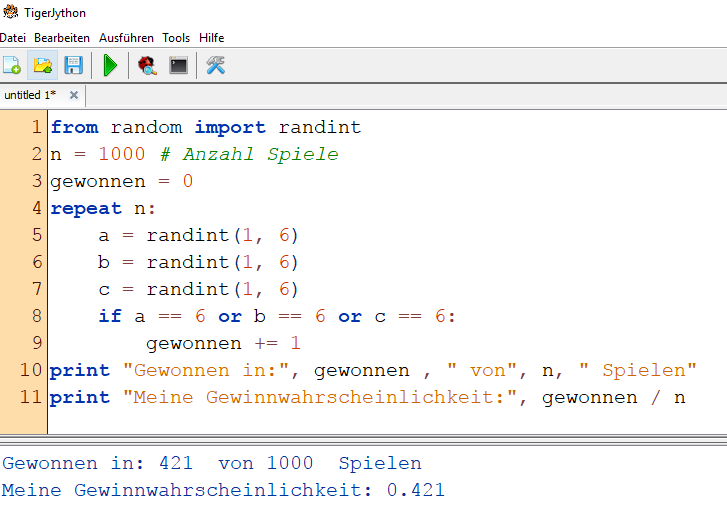The image size is (727, 512).
Task: Open preferences via hammer and wrench icon
Action: tap(215, 66)
